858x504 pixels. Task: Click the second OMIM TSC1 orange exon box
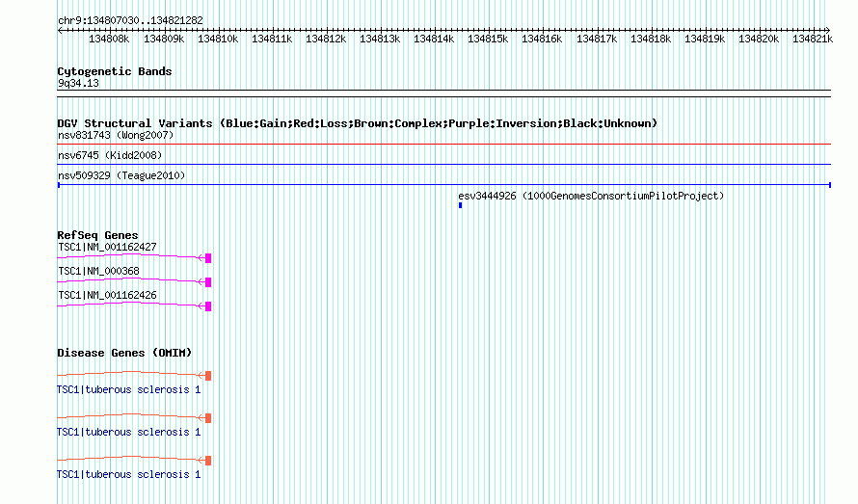[208, 418]
